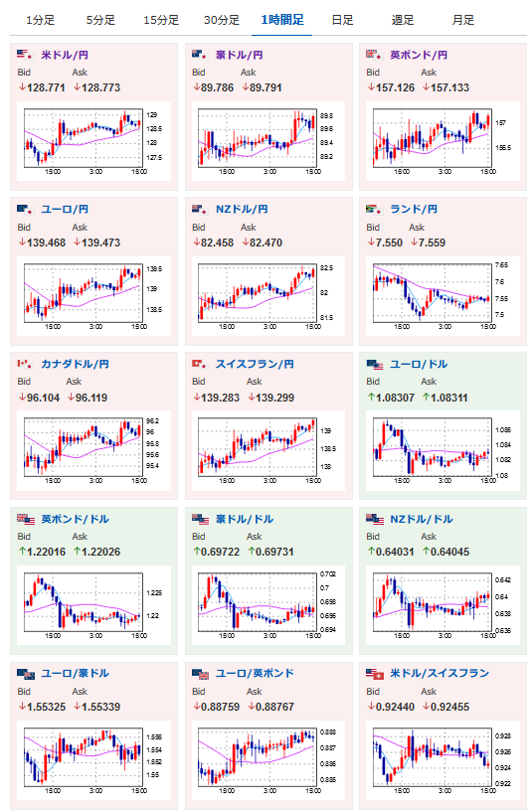The height and width of the screenshot is (812, 532).
Task: Open the NZドル/円 pair link
Action: pos(242,210)
